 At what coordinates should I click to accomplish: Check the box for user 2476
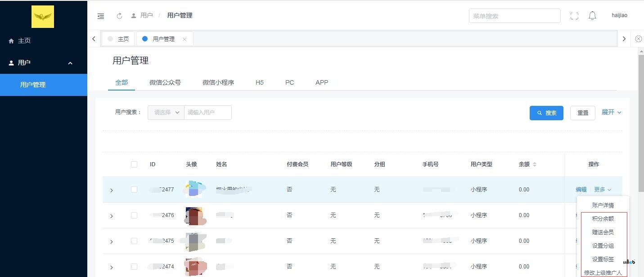tap(134, 215)
